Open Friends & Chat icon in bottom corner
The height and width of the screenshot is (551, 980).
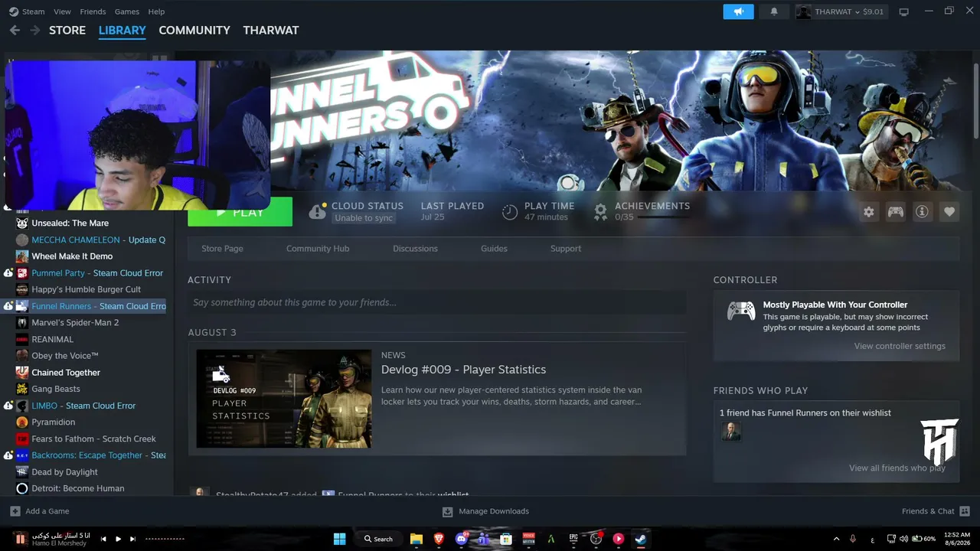(x=965, y=511)
